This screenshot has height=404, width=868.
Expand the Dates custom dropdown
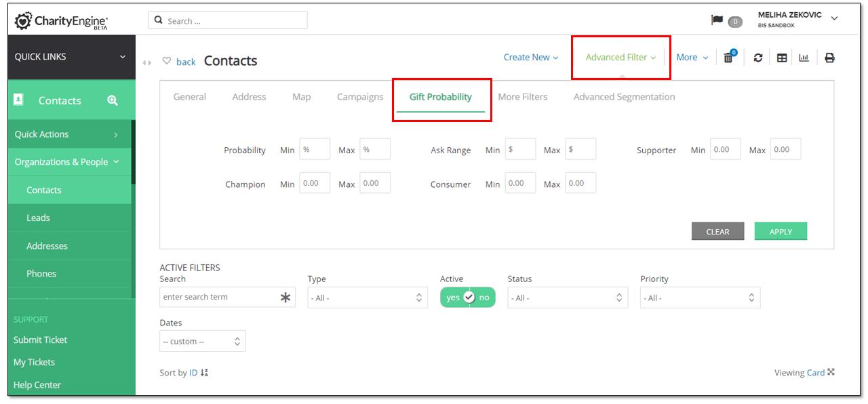203,341
